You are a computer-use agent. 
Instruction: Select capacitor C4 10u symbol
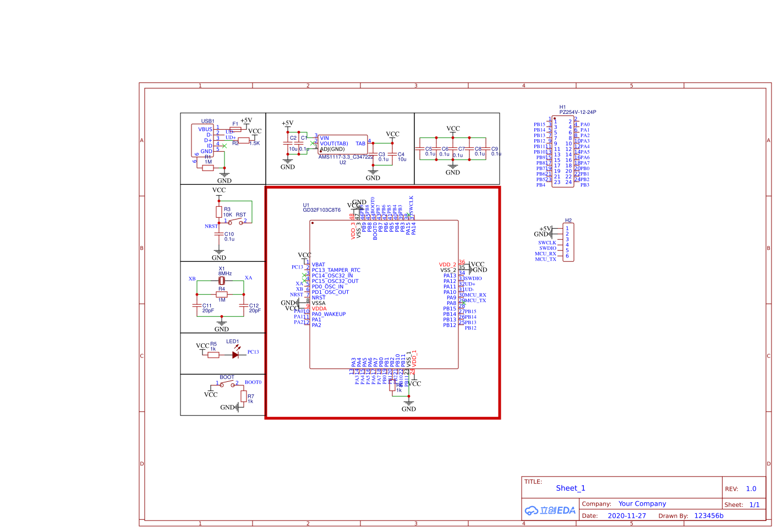click(392, 155)
